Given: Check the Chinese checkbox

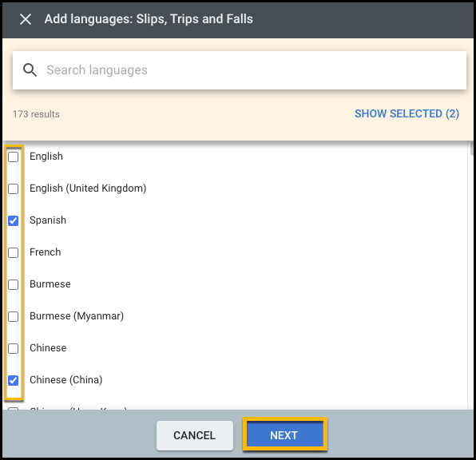Looking at the screenshot, I should pos(13,348).
